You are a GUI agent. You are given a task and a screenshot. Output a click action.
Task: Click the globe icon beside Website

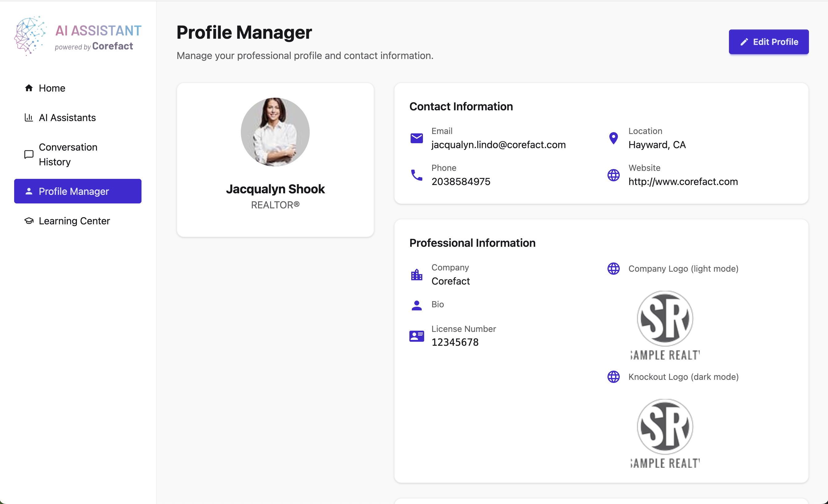(613, 175)
